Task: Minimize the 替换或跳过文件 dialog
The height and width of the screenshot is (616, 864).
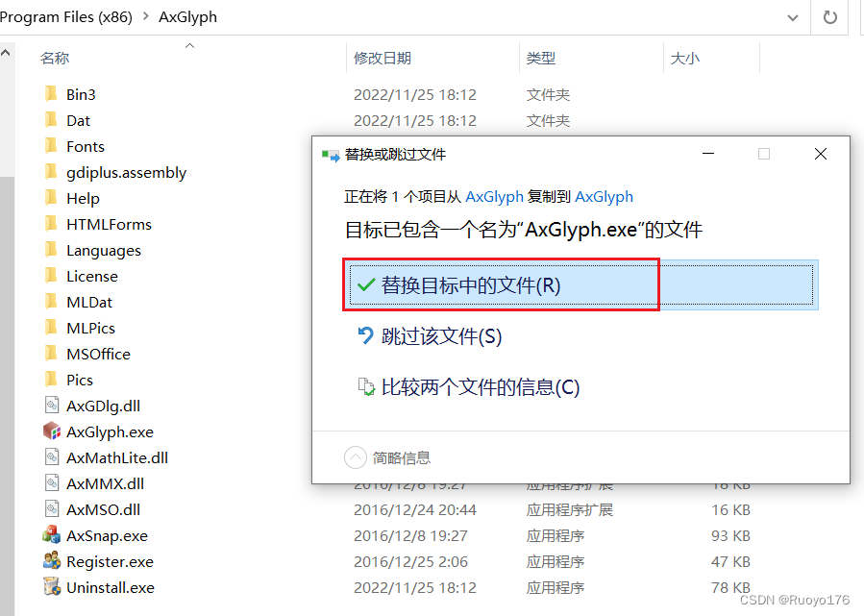Action: coord(708,154)
